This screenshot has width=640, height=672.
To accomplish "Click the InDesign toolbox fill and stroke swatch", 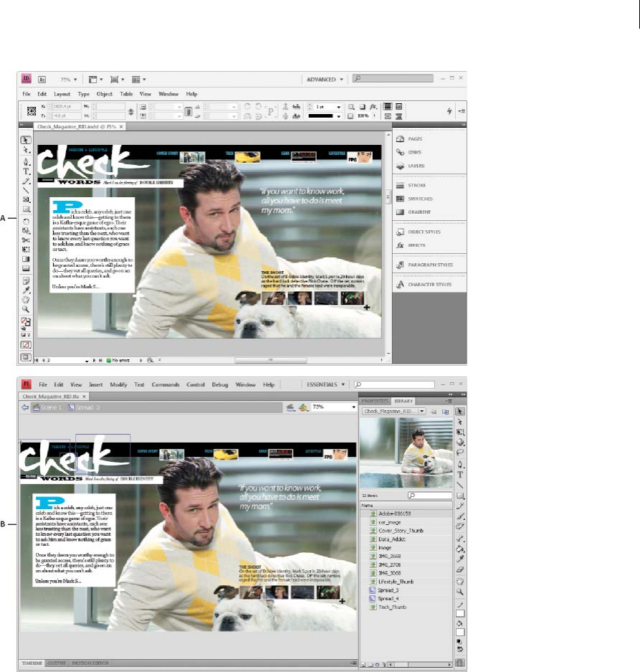I will pos(26,321).
